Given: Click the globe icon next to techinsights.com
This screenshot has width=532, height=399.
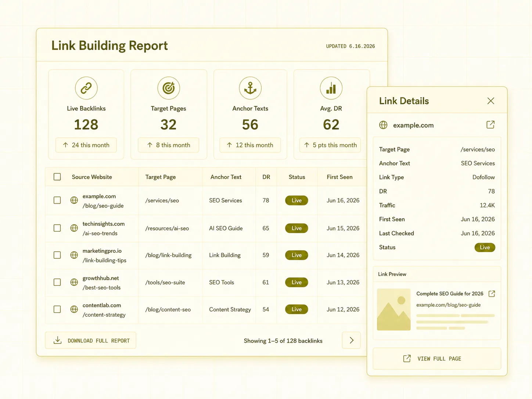Looking at the screenshot, I should pos(74,228).
